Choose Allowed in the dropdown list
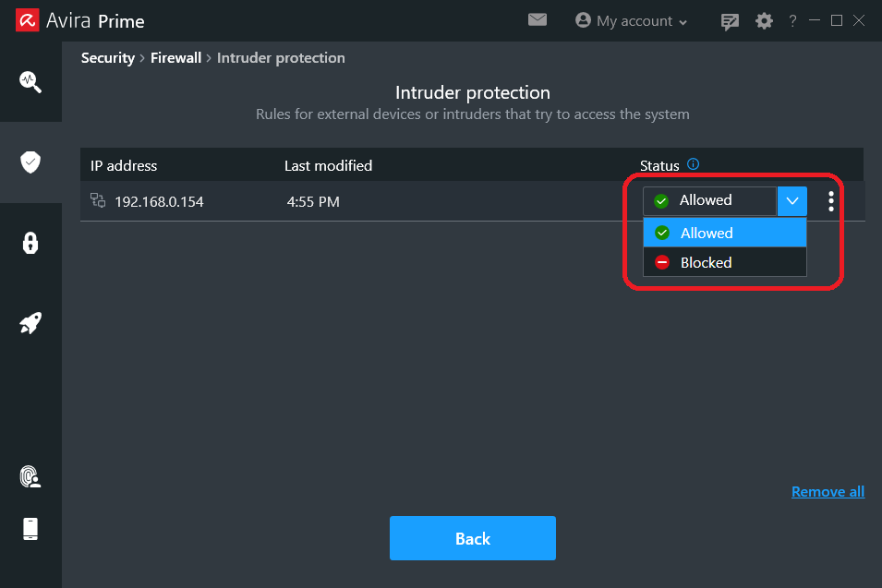This screenshot has width=882, height=588. pyautogui.click(x=724, y=233)
